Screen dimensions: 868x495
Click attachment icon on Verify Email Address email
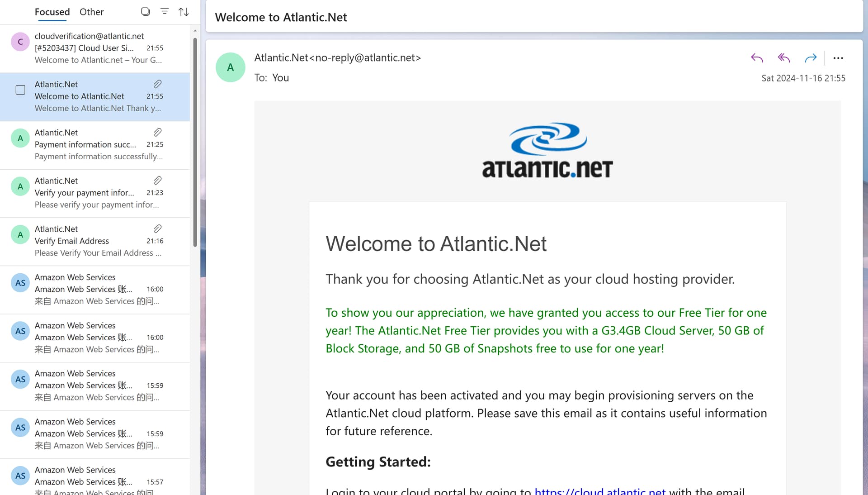click(x=157, y=229)
